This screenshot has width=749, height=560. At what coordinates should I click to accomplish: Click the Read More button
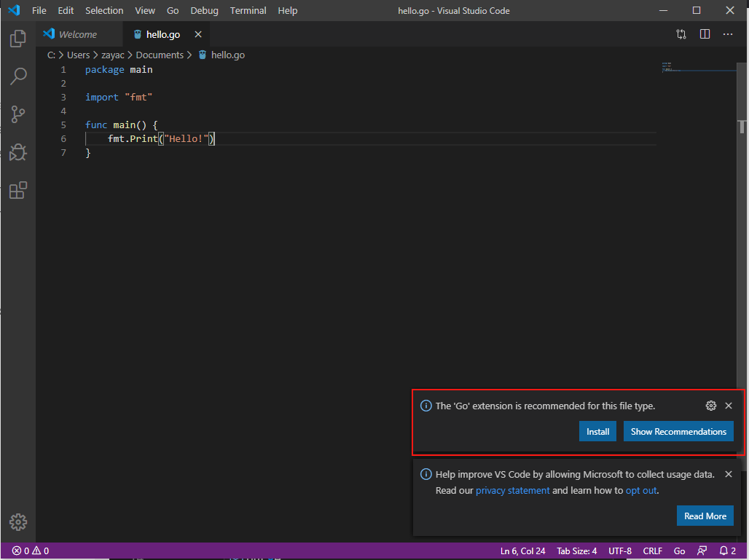point(705,516)
